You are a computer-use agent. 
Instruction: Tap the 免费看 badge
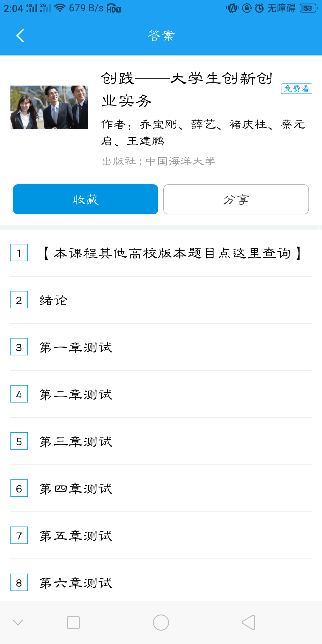tap(296, 89)
